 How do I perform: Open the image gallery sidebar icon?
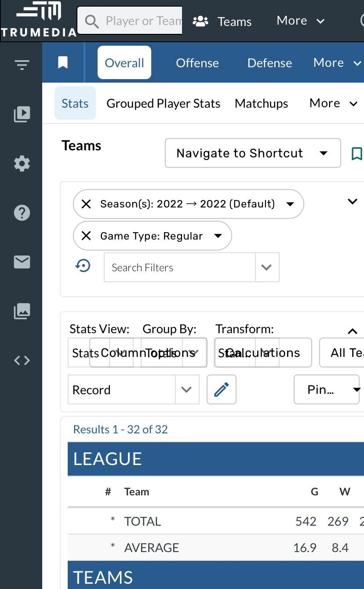coord(22,311)
